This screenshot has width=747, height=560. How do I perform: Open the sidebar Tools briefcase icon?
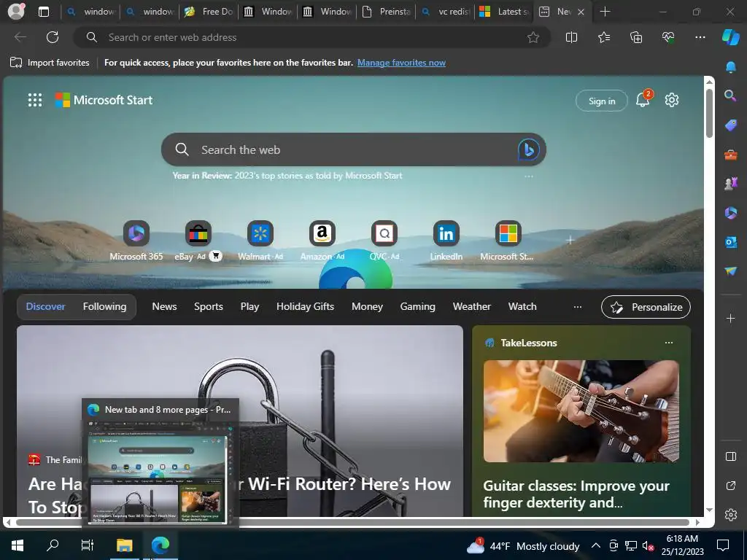point(730,155)
